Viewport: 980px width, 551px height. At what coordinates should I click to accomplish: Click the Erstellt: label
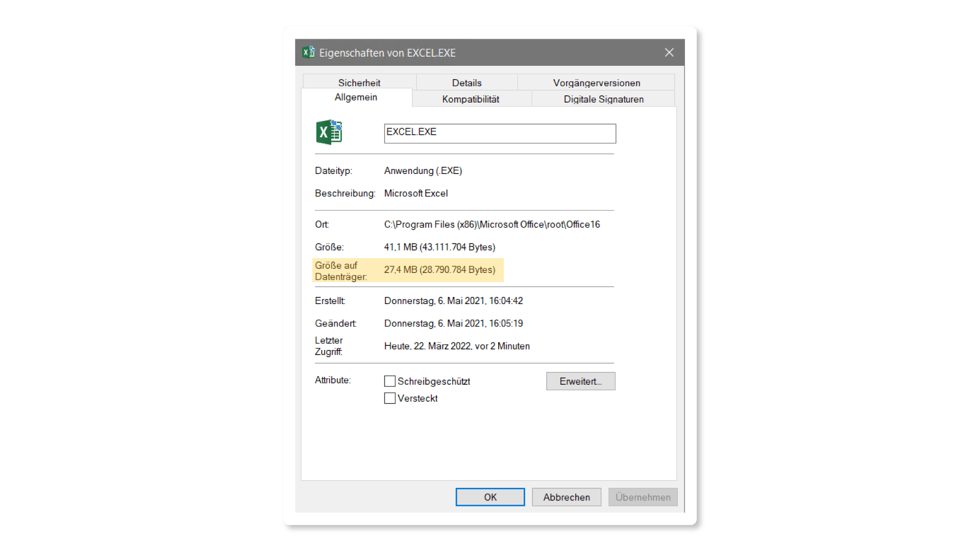[x=330, y=301]
